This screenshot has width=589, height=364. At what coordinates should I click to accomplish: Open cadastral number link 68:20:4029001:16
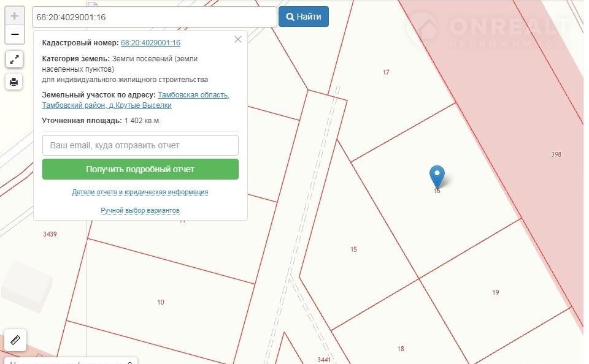point(150,43)
